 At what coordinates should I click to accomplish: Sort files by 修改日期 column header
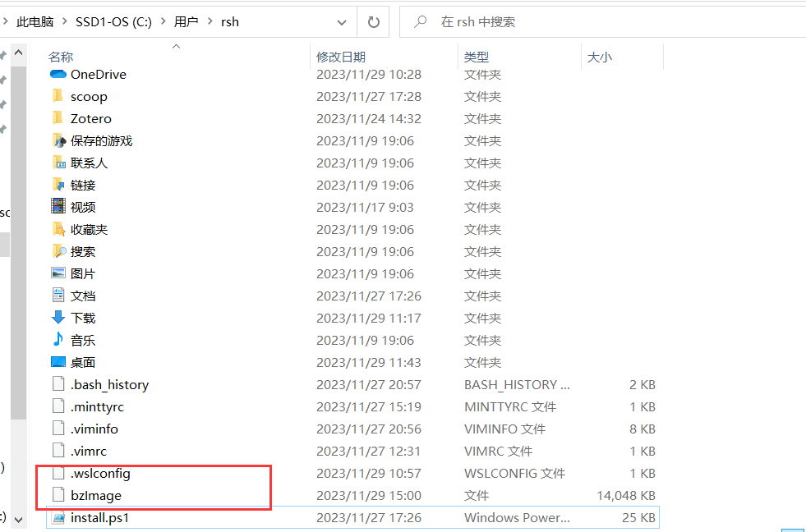click(341, 57)
